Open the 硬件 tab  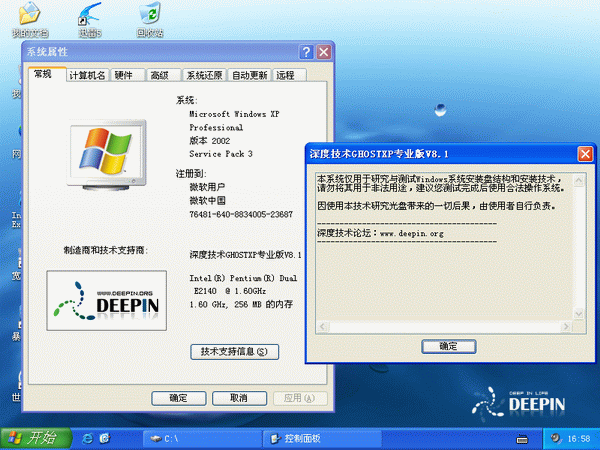pos(129,75)
